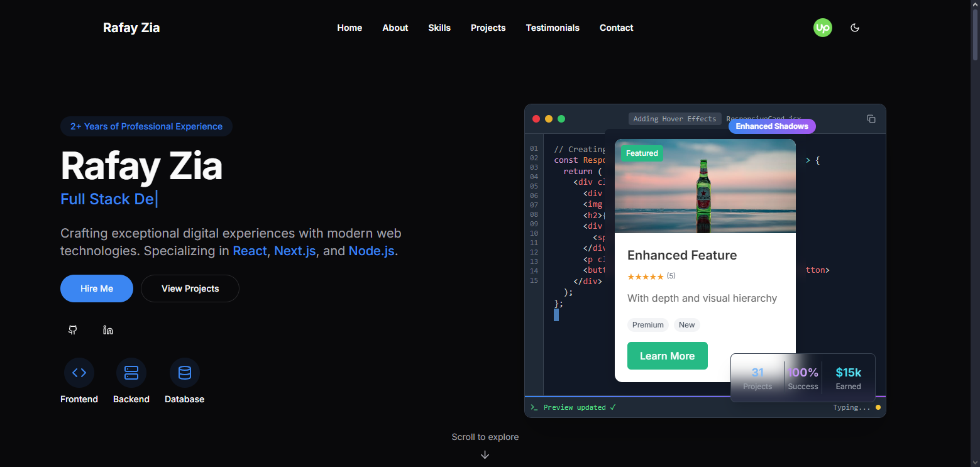980x467 pixels.
Task: Select the Backend server icon
Action: 131,372
